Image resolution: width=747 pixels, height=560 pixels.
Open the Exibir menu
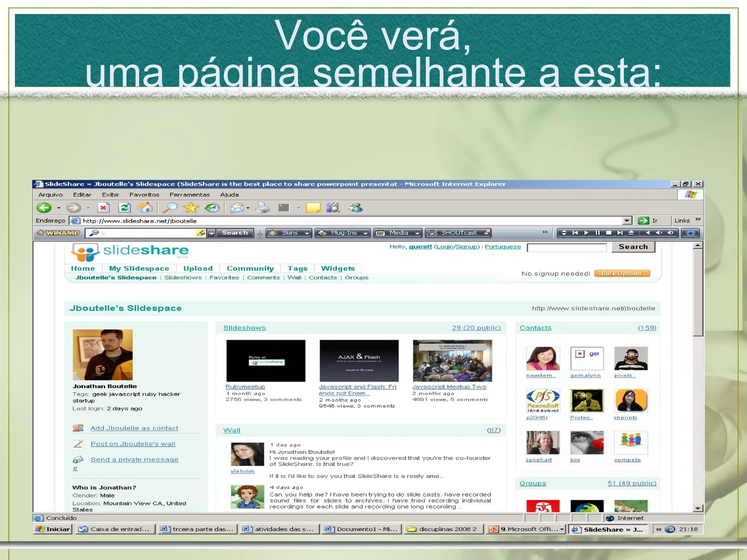[x=111, y=195]
